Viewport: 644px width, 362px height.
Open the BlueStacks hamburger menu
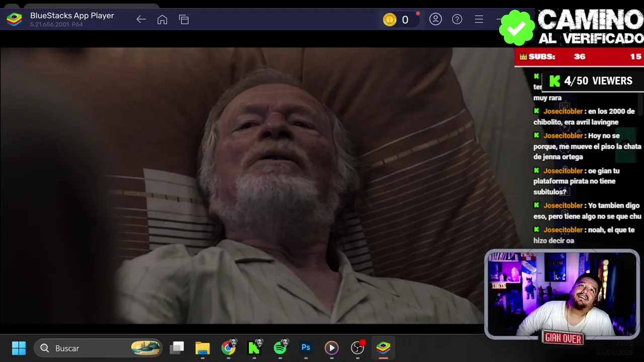click(x=479, y=20)
